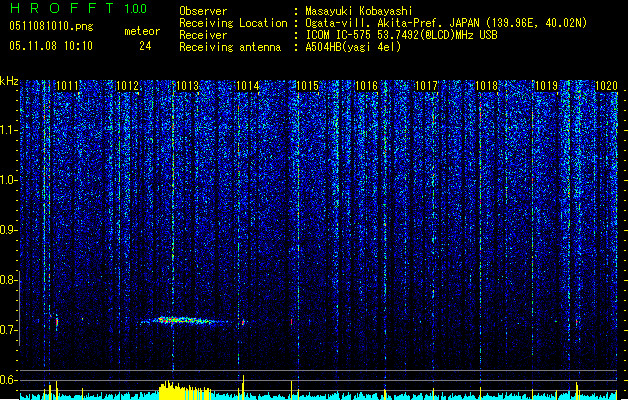Click observer name Masayuki Kobayashi
629x400 pixels.
(359, 11)
